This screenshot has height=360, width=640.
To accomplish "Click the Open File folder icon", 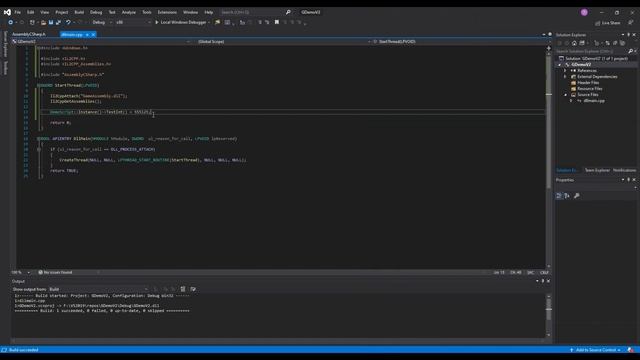I will pyautogui.click(x=44, y=22).
